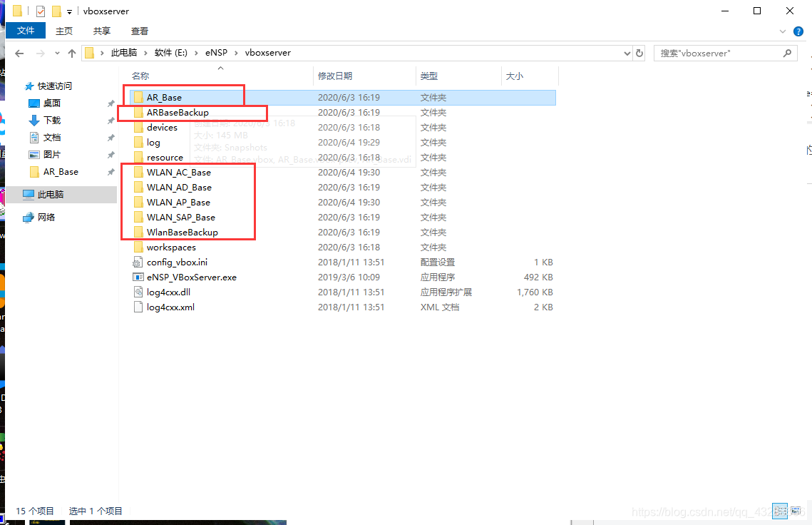812x525 pixels.
Task: Navigate to eNSP in the breadcrumb
Action: coord(217,53)
